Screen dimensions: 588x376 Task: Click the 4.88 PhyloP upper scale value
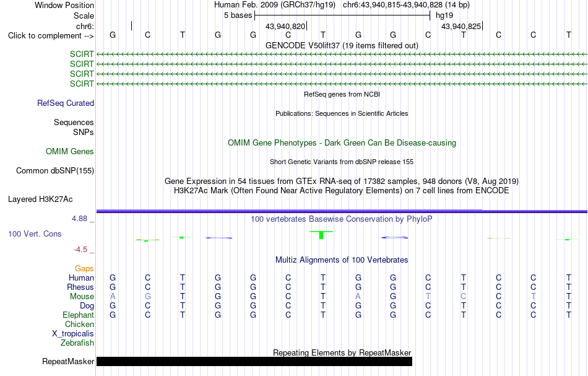point(79,219)
